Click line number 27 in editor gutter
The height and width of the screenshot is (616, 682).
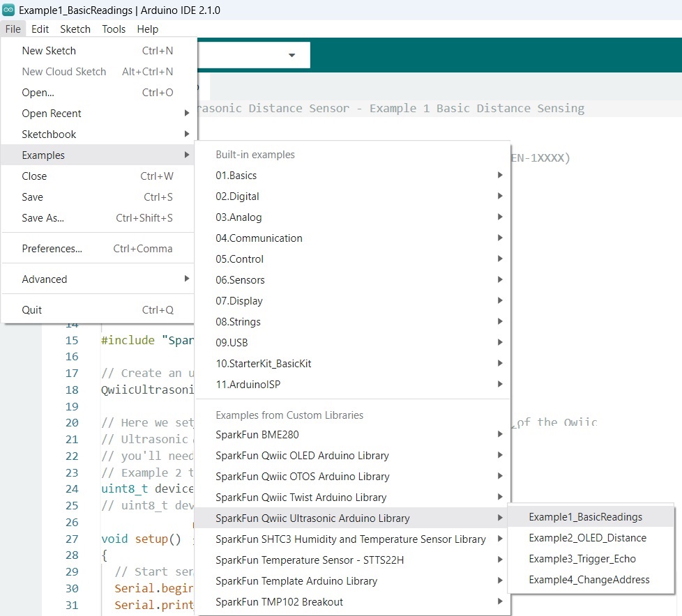coord(73,539)
